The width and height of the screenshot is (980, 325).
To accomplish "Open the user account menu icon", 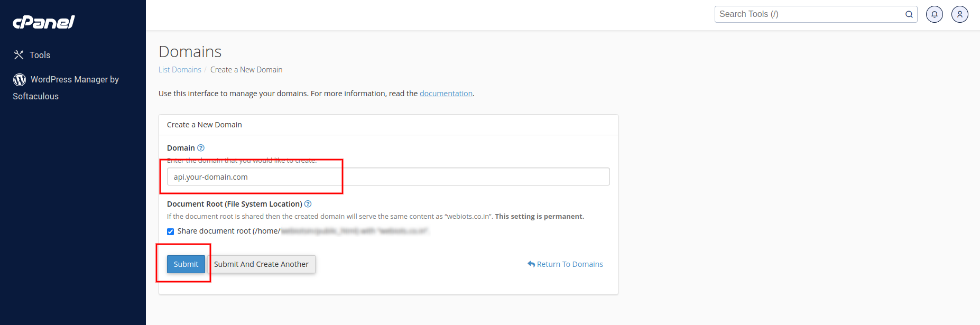I will tap(959, 14).
